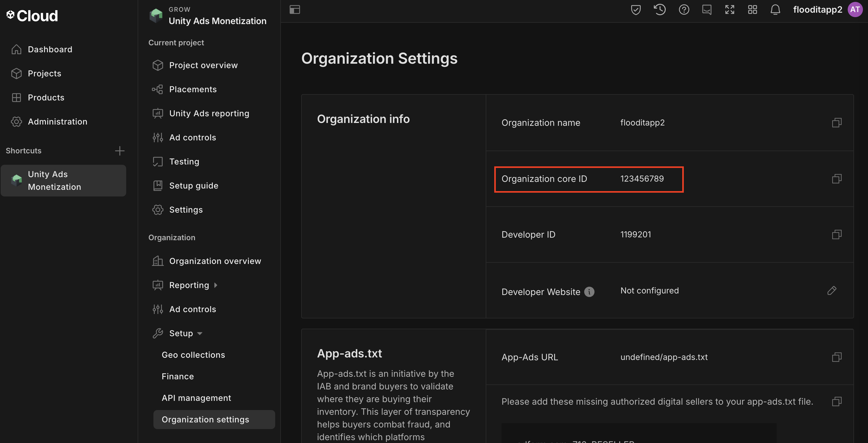Click the history clock icon
Screen dimensions: 868x443
659,10
